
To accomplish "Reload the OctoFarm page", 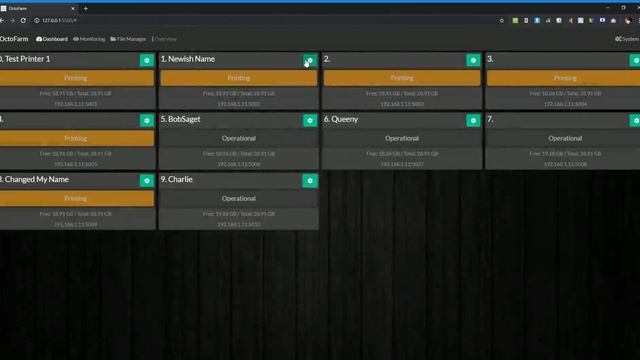I will coord(23,20).
